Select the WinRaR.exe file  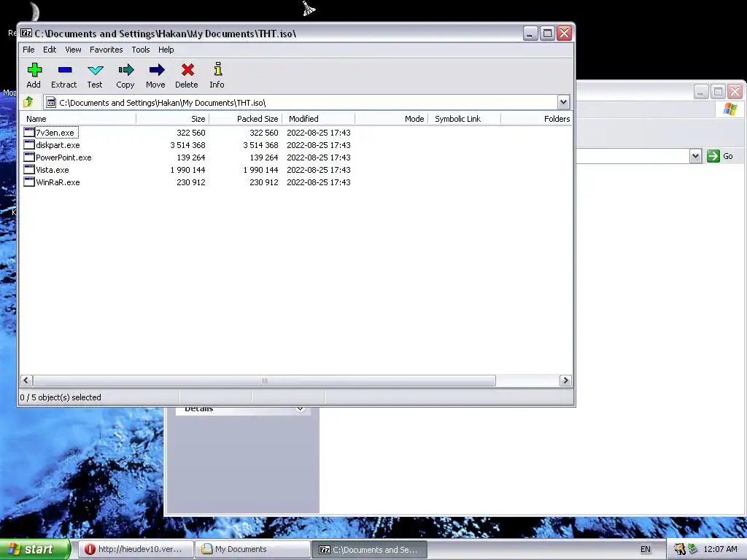(58, 182)
